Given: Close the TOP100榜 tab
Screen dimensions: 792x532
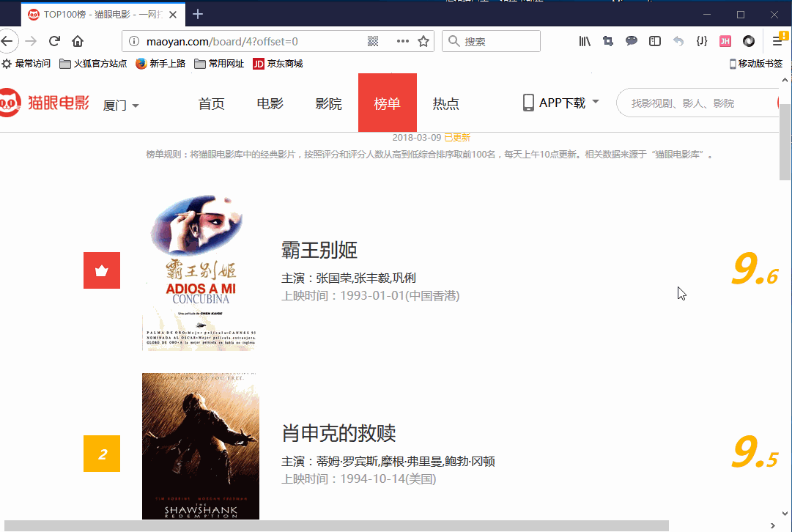Looking at the screenshot, I should point(173,15).
